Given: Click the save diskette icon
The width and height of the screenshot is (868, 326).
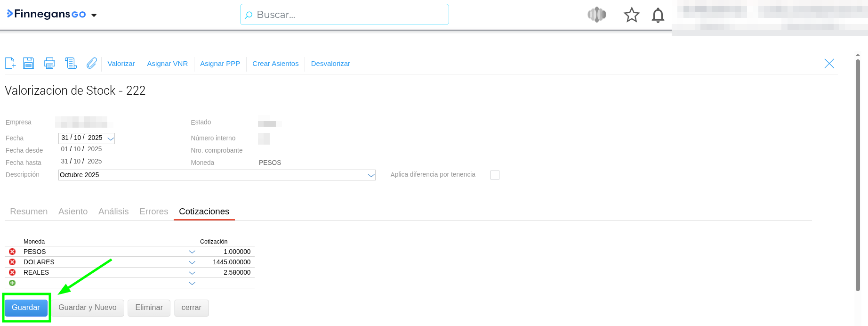Looking at the screenshot, I should [29, 63].
